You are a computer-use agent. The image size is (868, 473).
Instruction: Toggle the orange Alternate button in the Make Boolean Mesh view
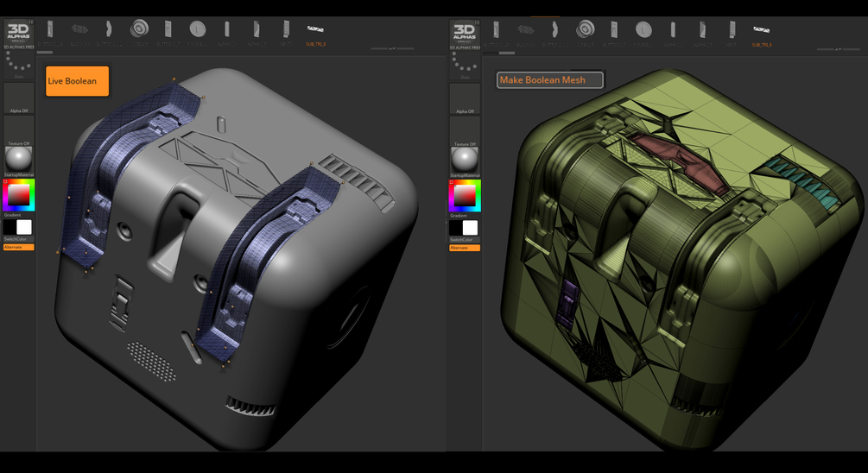click(465, 247)
